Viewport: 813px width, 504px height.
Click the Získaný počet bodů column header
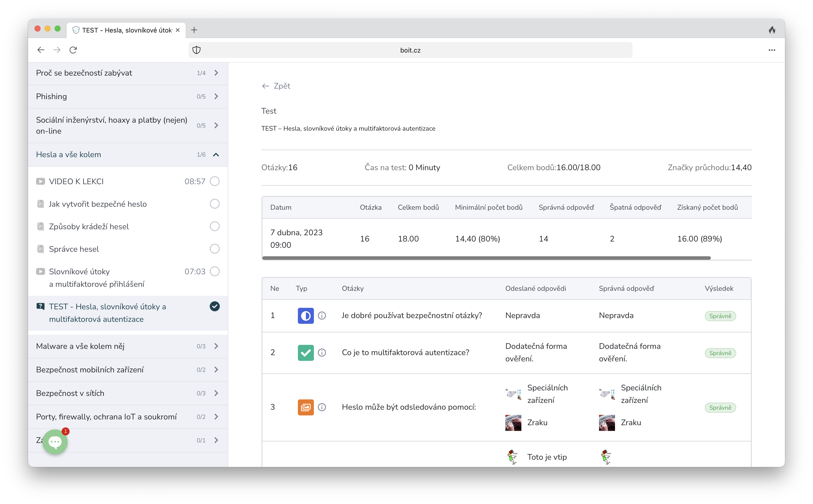[x=707, y=207]
